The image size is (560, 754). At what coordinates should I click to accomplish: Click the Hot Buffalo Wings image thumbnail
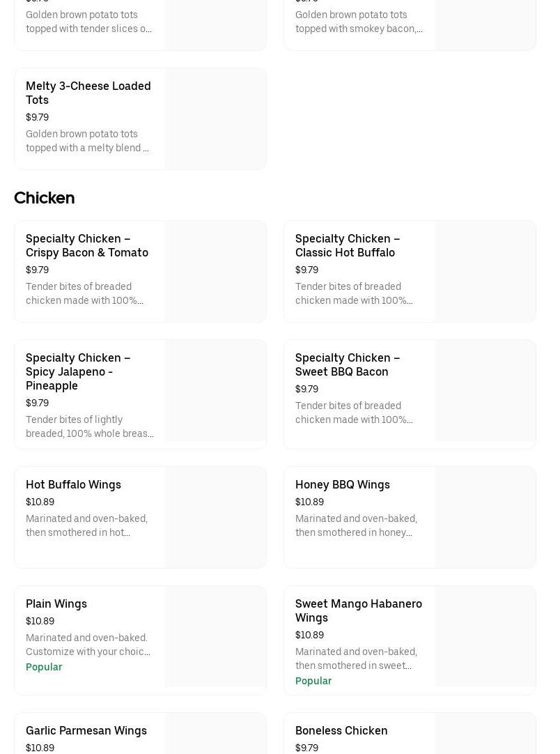click(215, 517)
